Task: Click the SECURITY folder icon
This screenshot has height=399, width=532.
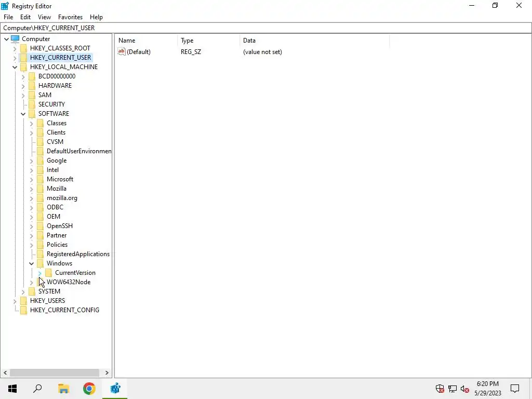Action: point(32,104)
